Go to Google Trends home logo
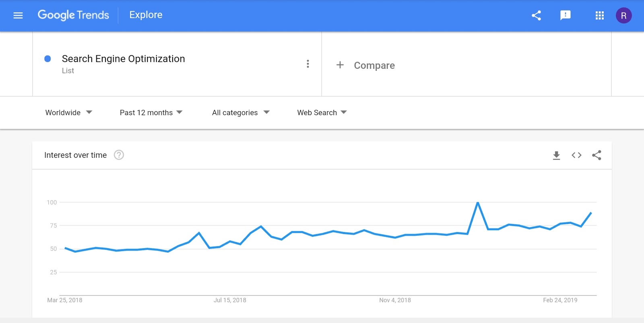 pos(73,15)
